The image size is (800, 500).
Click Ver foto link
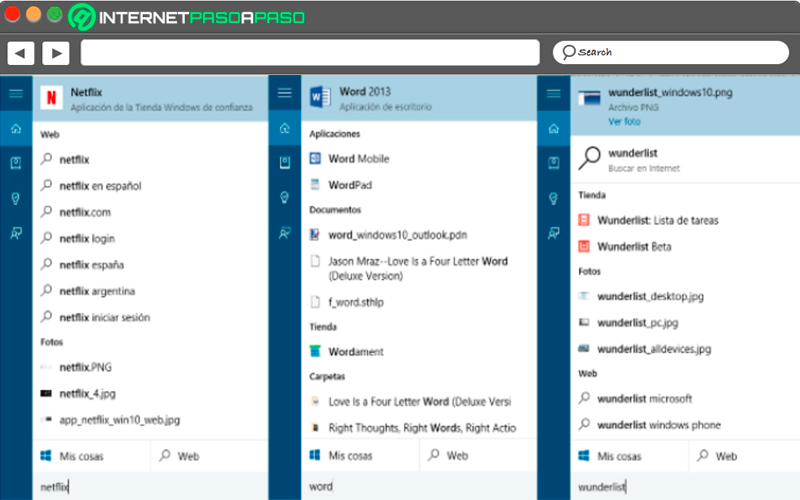tap(624, 121)
